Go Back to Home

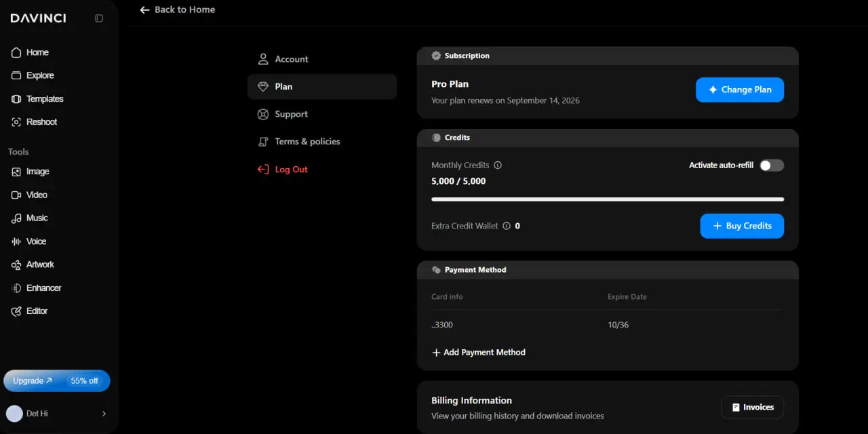coord(177,9)
